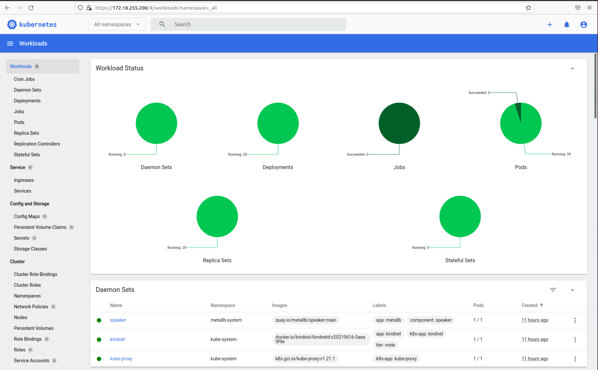
Task: Open actions menu for kube-proxy row
Action: click(575, 359)
